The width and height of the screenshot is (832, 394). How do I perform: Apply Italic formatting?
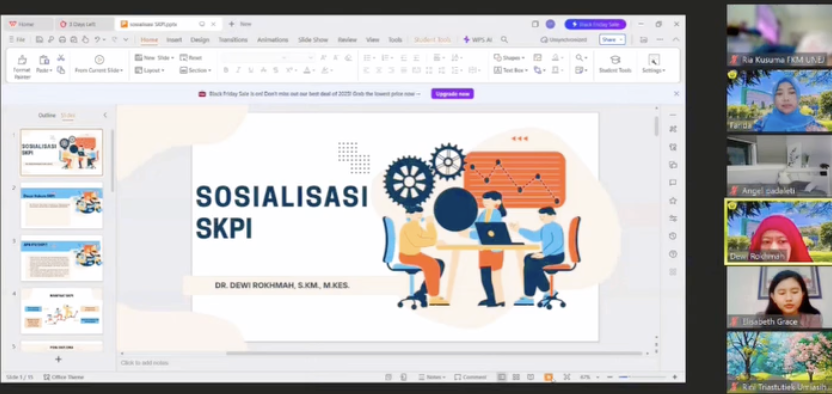point(238,70)
